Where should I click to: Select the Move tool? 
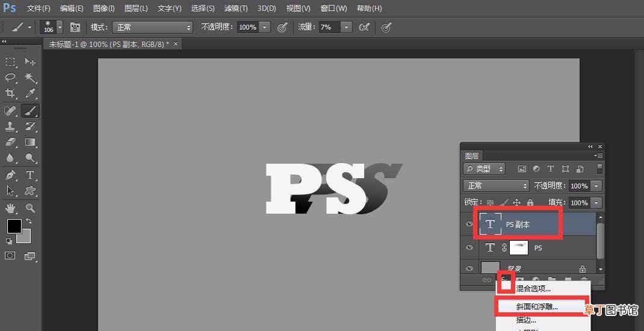[30, 62]
